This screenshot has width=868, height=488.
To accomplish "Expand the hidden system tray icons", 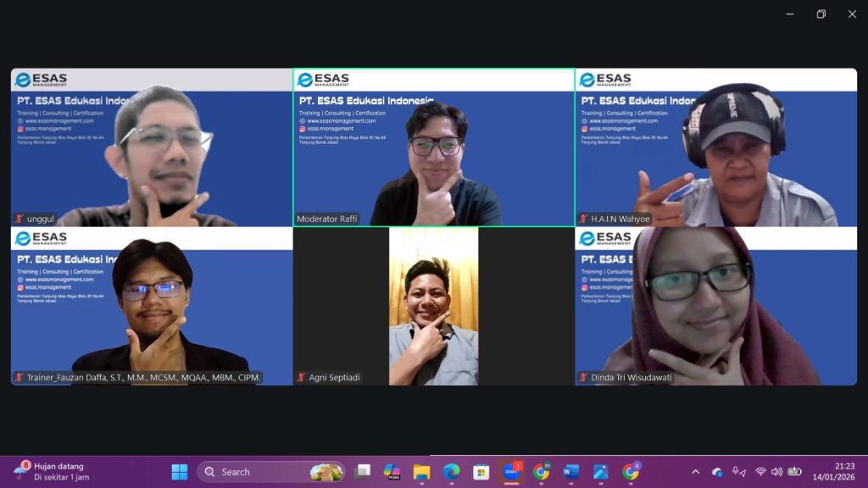I will (696, 472).
